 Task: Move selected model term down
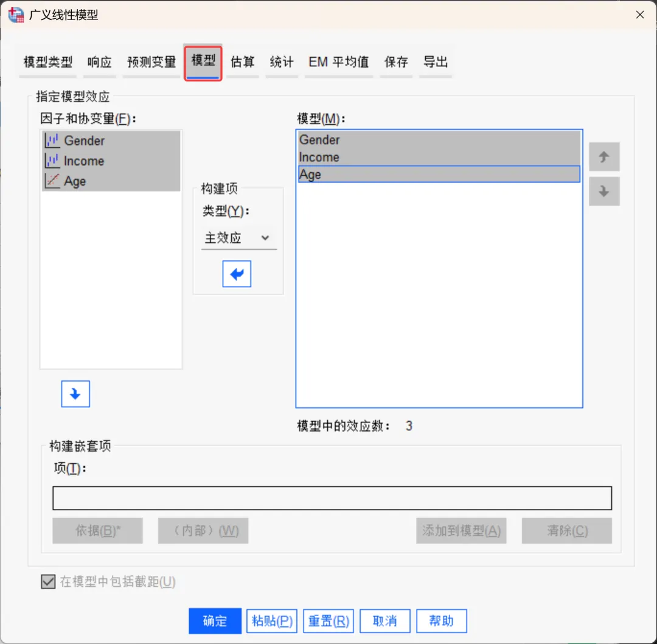pos(604,192)
